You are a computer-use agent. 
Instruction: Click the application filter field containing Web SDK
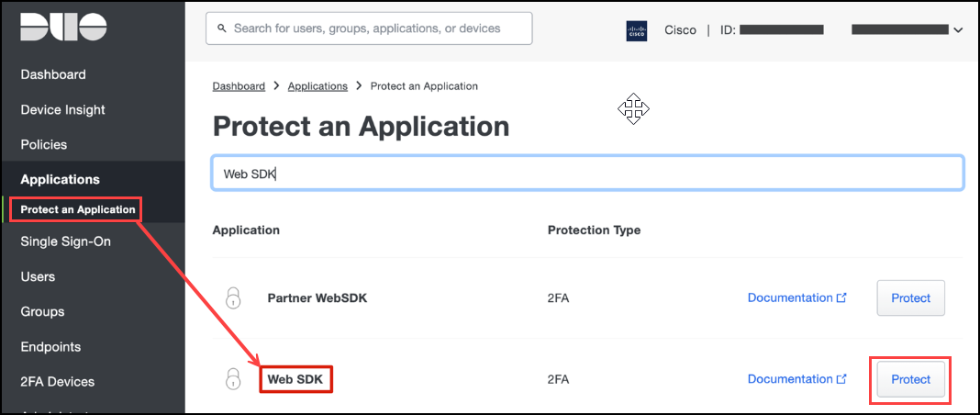click(587, 174)
